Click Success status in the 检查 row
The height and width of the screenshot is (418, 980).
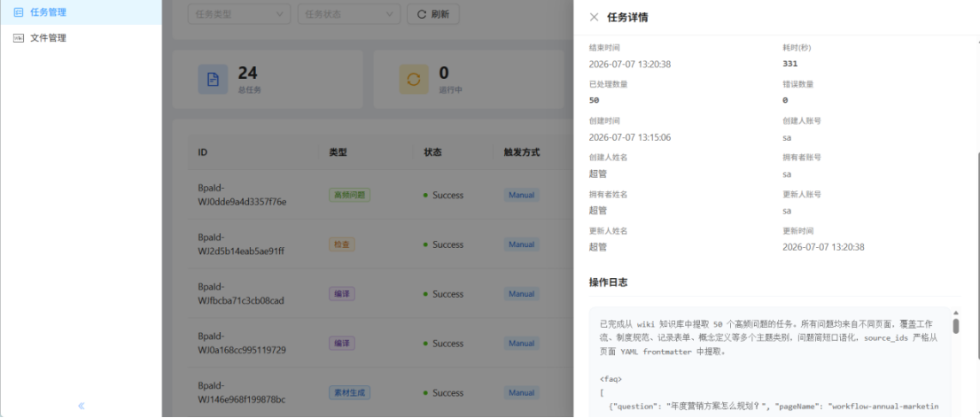tap(444, 244)
